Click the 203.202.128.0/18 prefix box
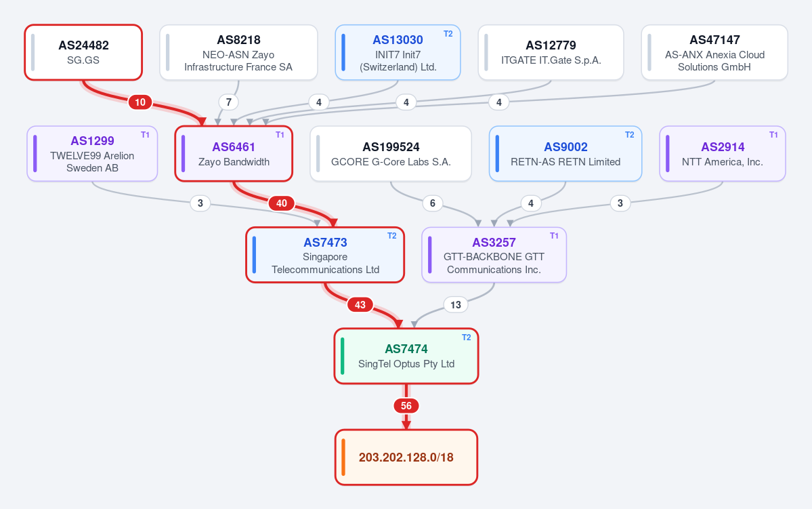The height and width of the screenshot is (509, 812). (406, 457)
